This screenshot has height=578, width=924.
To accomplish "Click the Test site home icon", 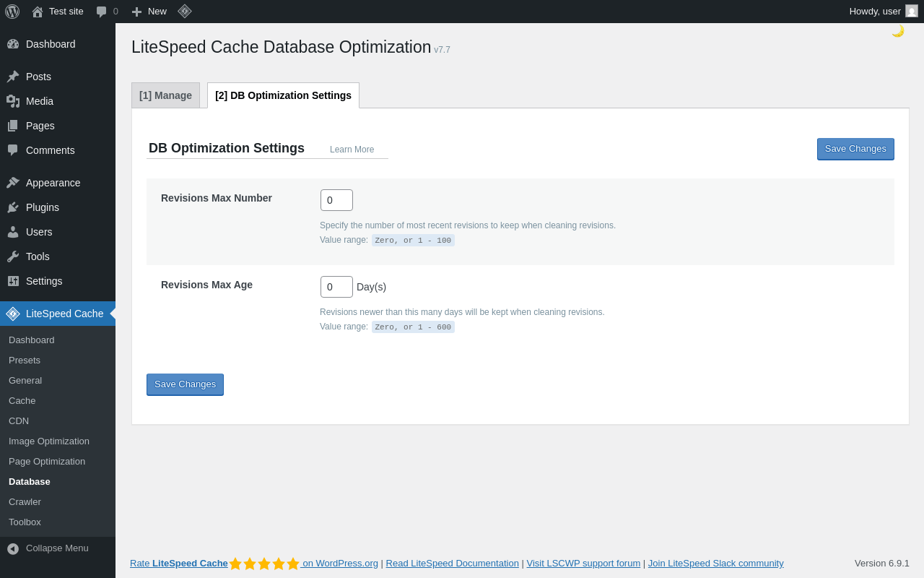I will click(38, 12).
